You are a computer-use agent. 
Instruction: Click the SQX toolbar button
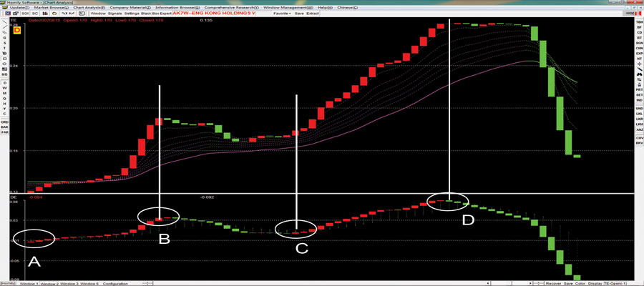click(x=25, y=14)
